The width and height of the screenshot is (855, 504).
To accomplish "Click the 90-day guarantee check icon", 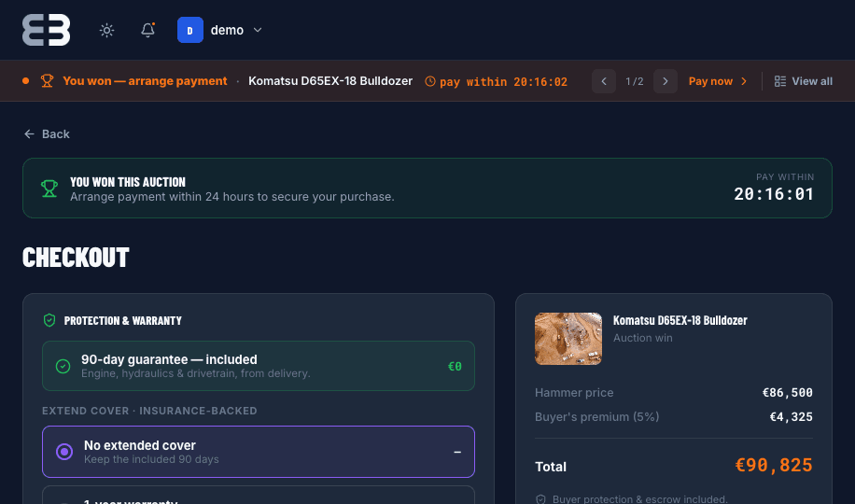I will pyautogui.click(x=63, y=366).
